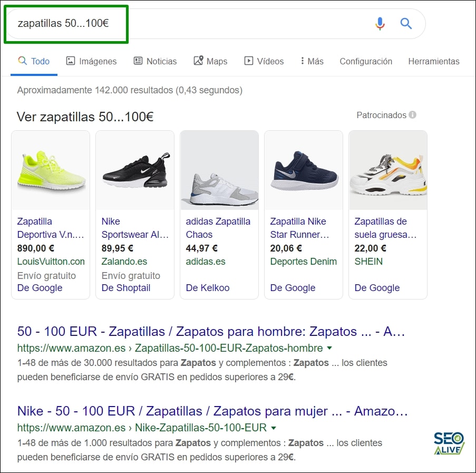Viewport: 476px width, 473px height.
Task: Click the Vídeos play icon
Action: coord(248,61)
